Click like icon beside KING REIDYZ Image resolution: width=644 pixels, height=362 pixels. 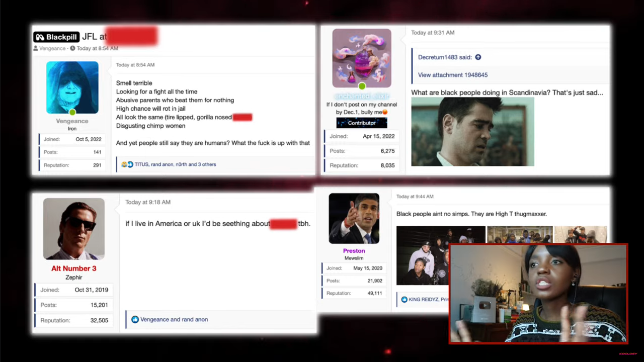point(404,300)
